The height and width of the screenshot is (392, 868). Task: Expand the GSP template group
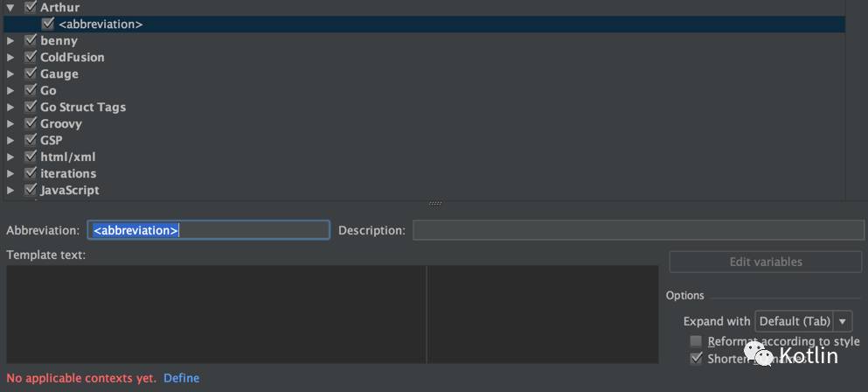pyautogui.click(x=10, y=141)
